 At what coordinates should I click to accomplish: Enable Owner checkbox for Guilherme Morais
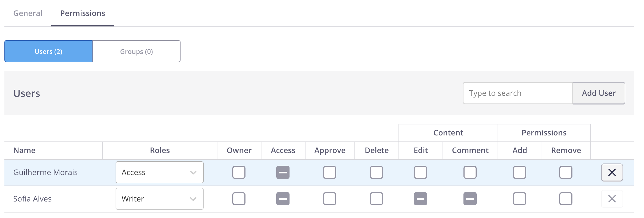[239, 172]
